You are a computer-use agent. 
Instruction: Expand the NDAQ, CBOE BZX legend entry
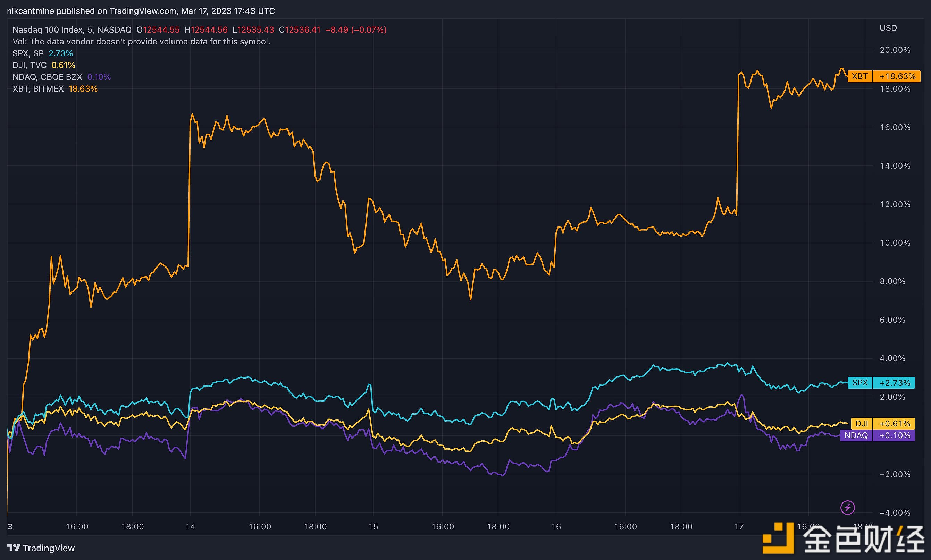[x=47, y=77]
